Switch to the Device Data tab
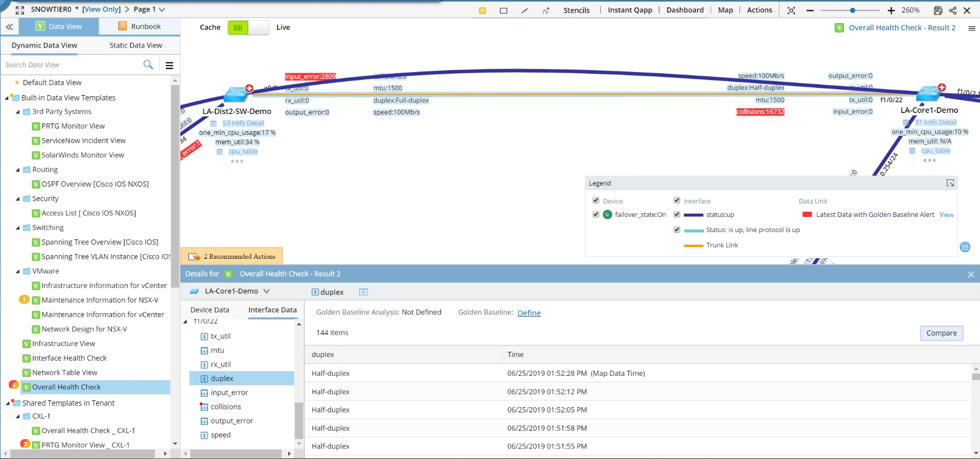Screen dimensions: 980x459 click(x=210, y=310)
